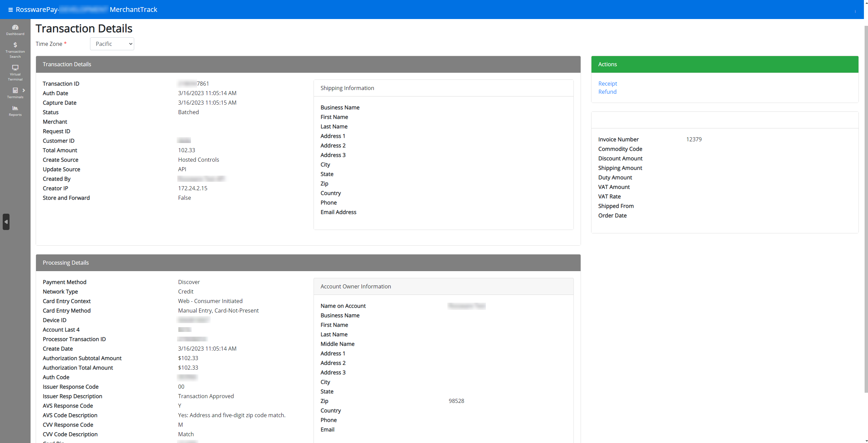Click the Refund link
Screen dimensions: 868x443
(607, 92)
